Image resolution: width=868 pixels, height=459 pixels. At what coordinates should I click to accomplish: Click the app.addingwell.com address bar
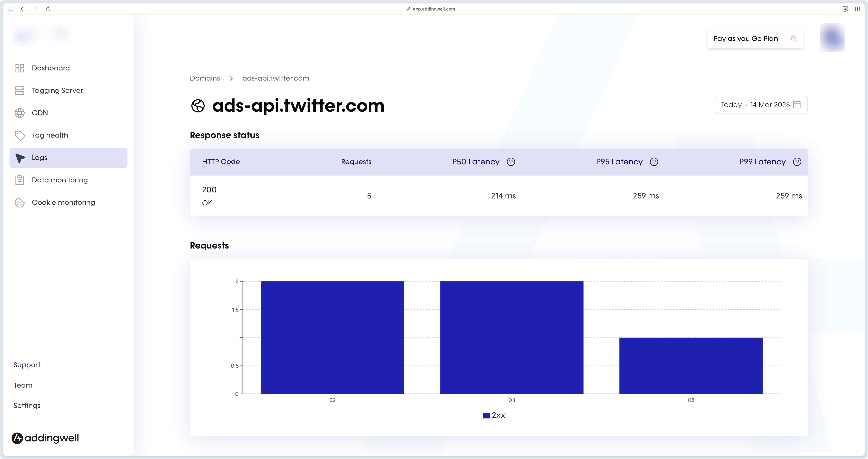[x=430, y=9]
